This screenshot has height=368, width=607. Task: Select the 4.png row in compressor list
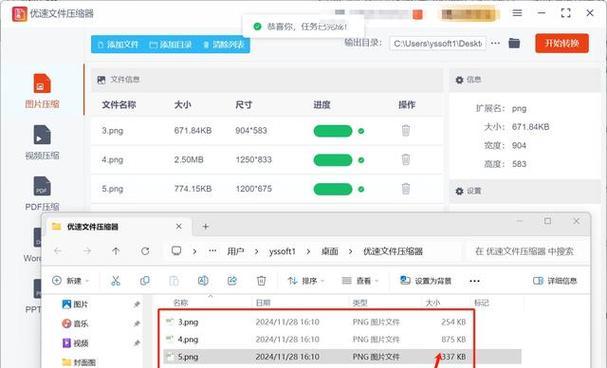267,160
